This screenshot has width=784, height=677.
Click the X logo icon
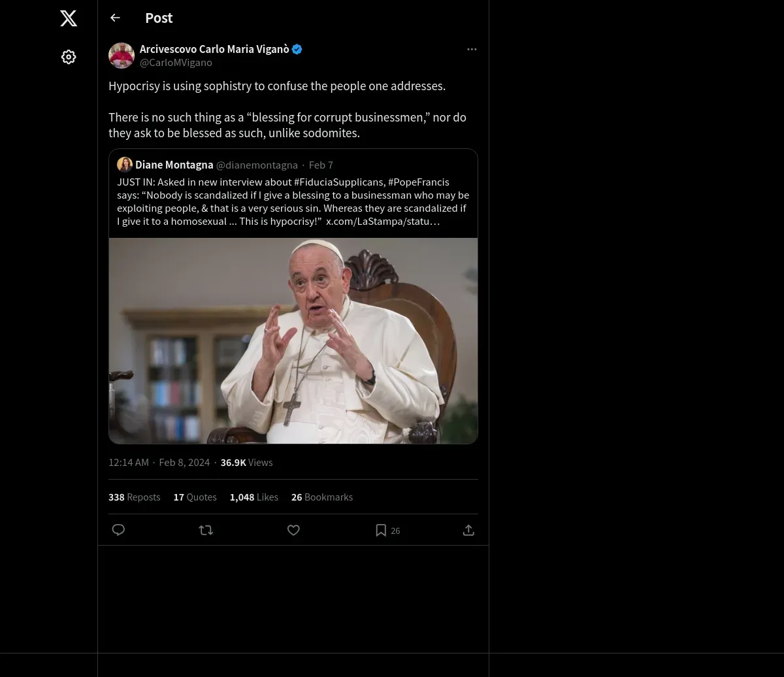[69, 18]
